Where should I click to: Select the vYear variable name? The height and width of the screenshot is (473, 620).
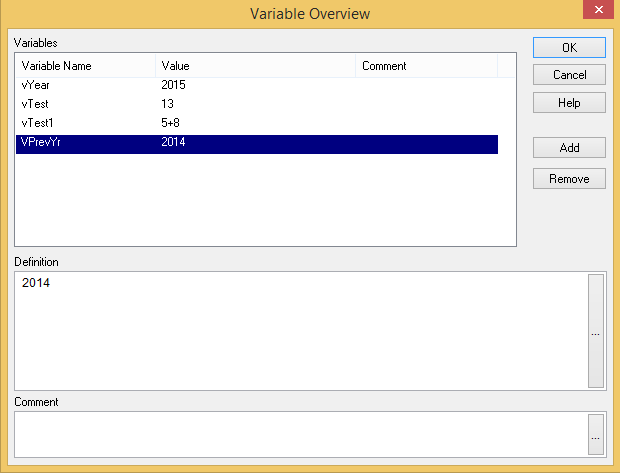coord(36,85)
